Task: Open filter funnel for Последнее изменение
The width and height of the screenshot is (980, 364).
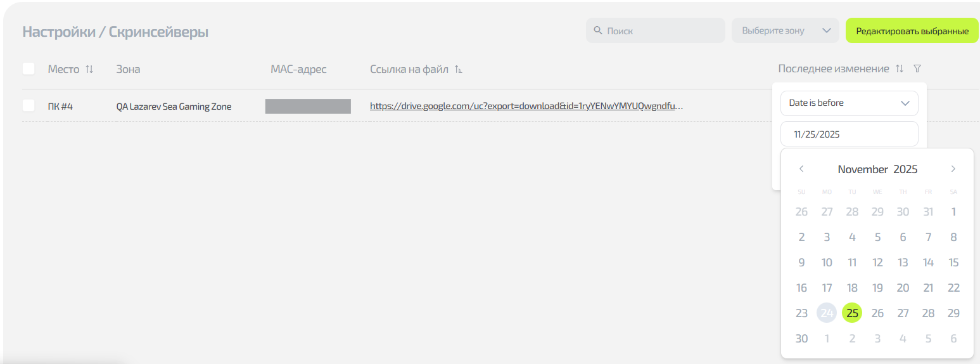Action: click(x=917, y=68)
